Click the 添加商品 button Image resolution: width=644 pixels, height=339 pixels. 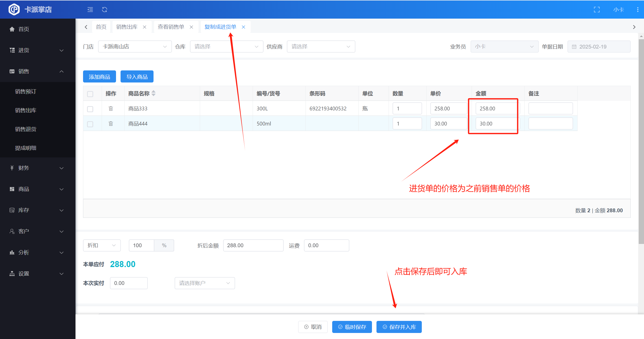coord(99,77)
